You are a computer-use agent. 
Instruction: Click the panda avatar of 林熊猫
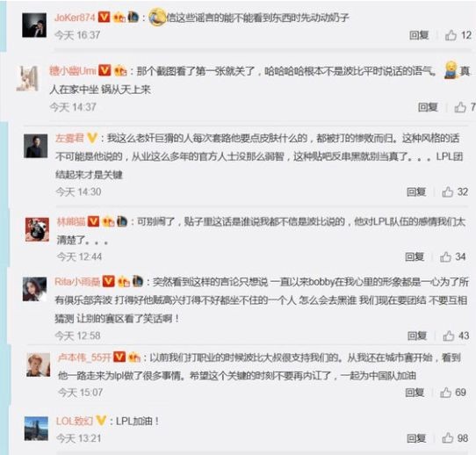click(x=37, y=229)
